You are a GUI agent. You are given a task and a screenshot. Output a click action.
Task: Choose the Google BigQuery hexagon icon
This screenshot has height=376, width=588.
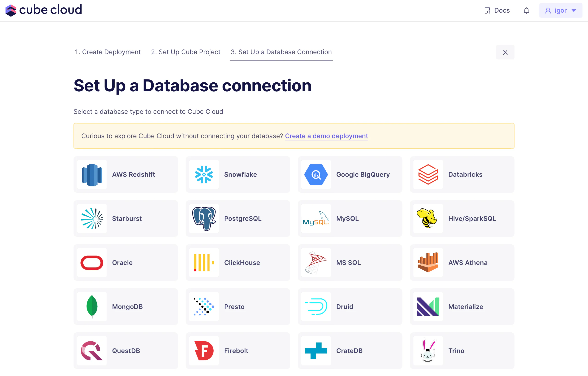316,174
